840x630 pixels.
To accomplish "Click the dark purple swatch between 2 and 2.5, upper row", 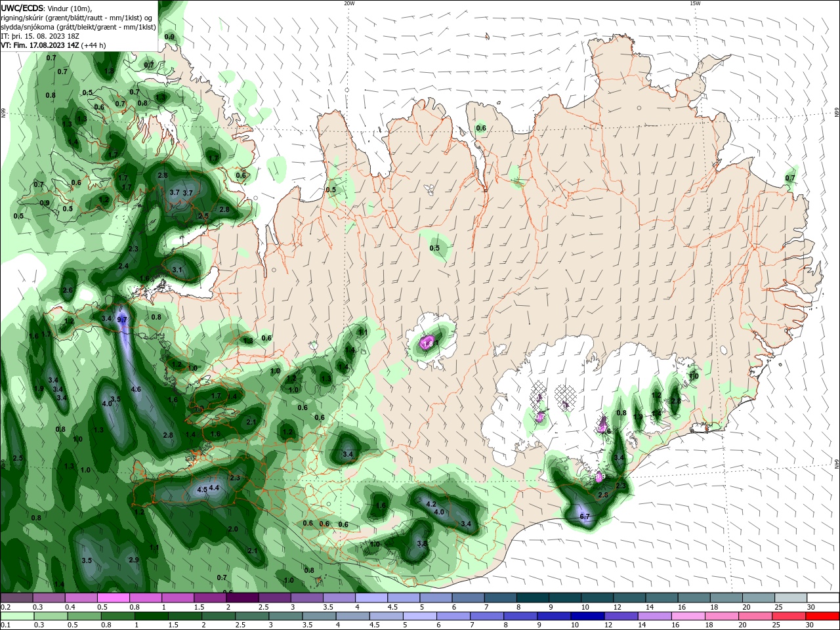I will 241,598.
